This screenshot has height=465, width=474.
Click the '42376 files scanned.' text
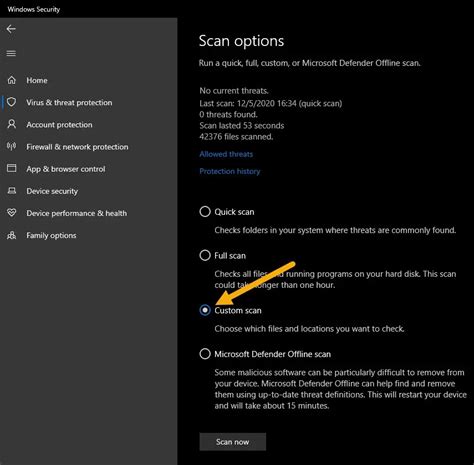[236, 137]
